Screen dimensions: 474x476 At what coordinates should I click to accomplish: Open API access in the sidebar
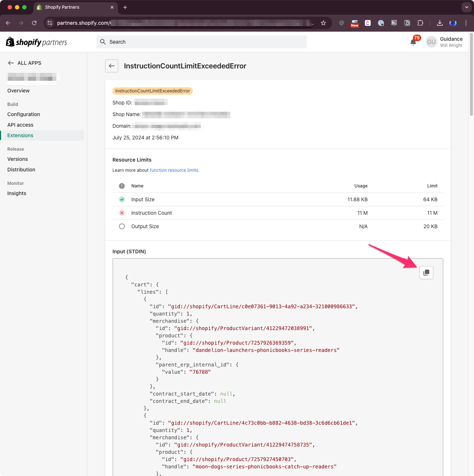pyautogui.click(x=20, y=125)
